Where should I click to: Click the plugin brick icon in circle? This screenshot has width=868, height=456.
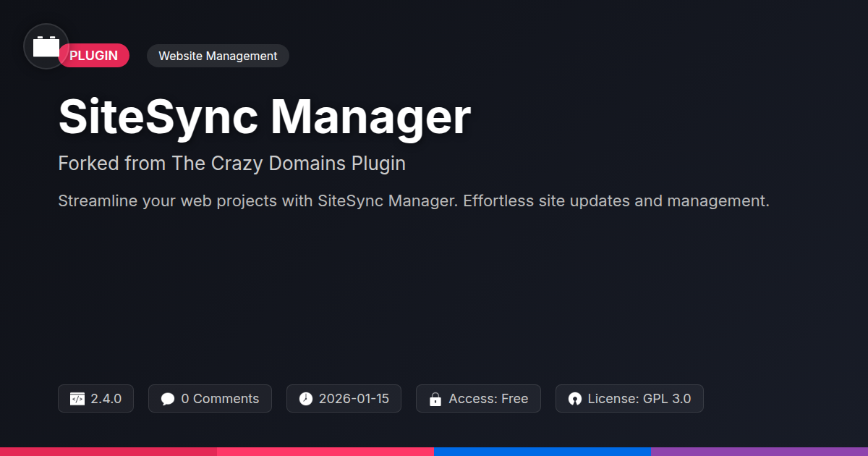click(x=46, y=46)
